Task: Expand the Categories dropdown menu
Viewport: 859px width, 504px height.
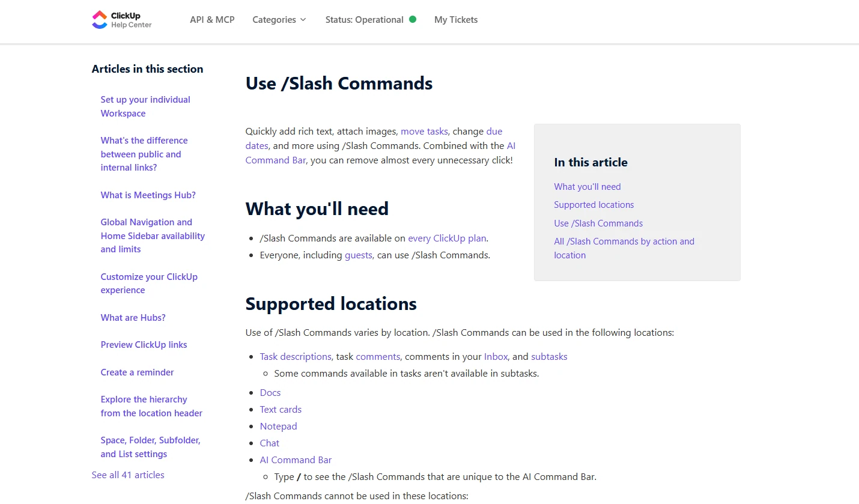Action: [279, 20]
